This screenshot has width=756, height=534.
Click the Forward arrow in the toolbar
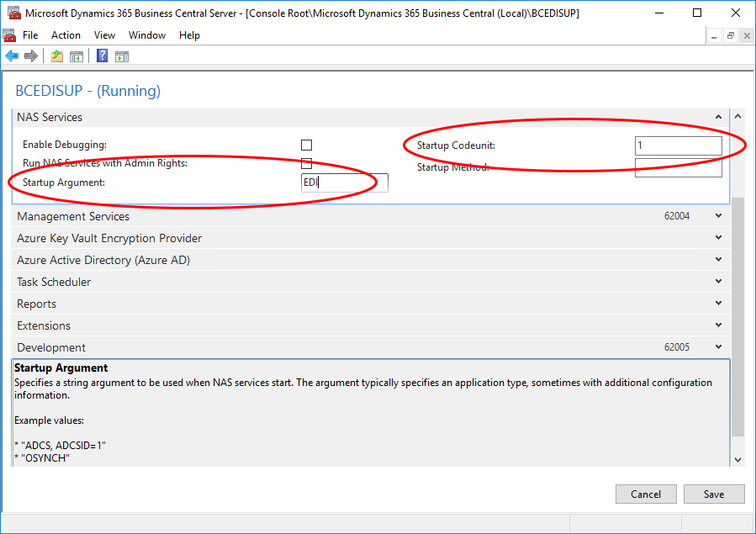(31, 56)
